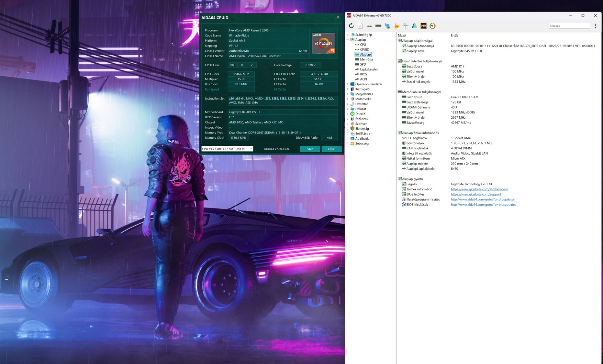The image size is (603, 364).
Task: Select the Szoftver tree label
Action: 361,124
